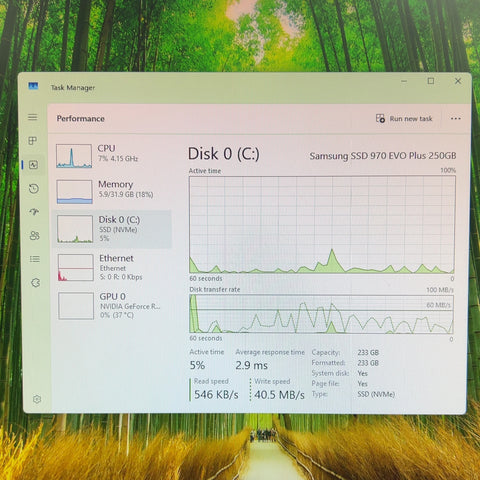
Task: Click the Samsung SSD 970 EVO Plus label
Action: 383,156
